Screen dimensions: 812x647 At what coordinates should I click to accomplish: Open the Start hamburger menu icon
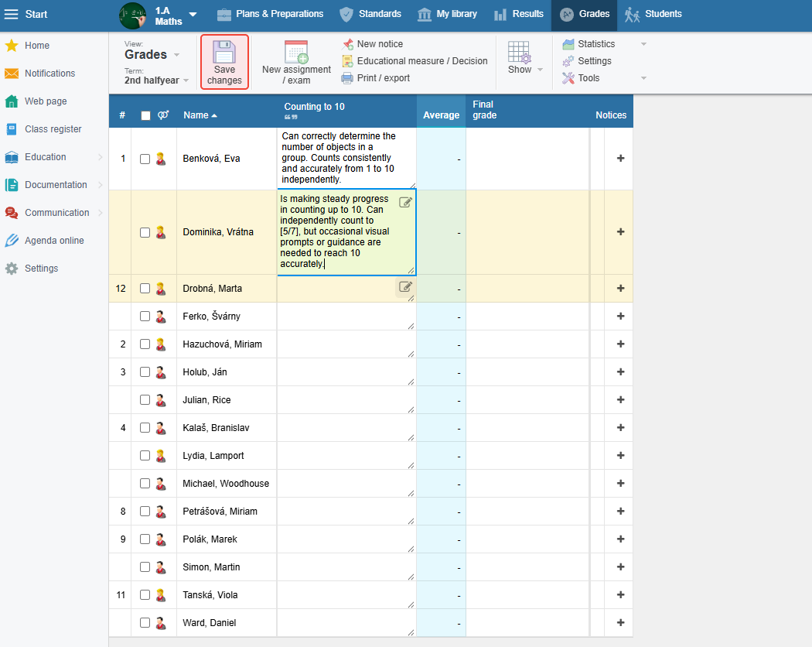click(11, 14)
